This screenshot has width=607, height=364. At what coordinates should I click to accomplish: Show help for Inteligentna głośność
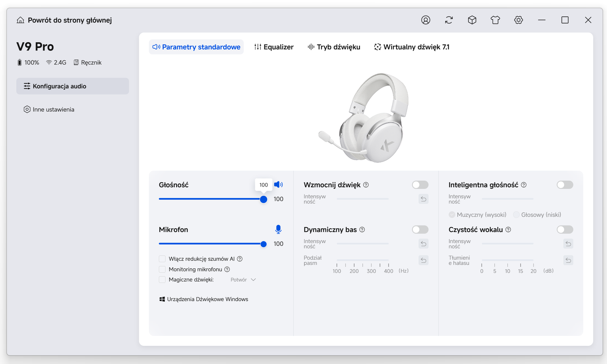pyautogui.click(x=524, y=185)
